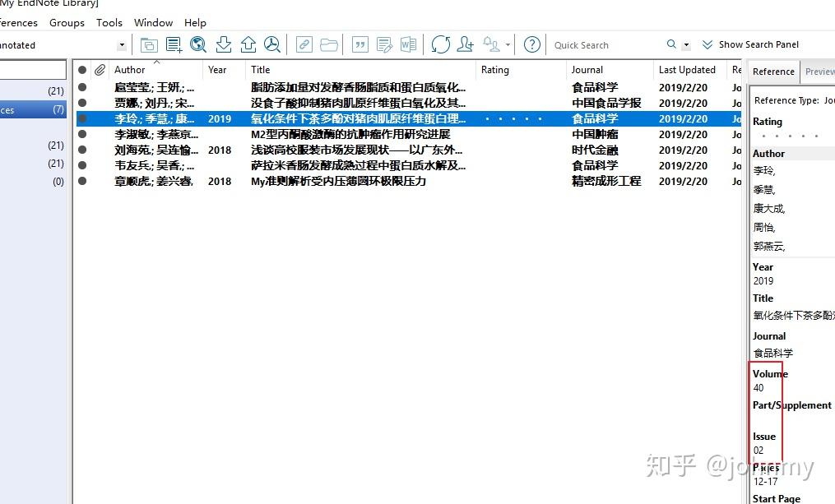Open the group selection dropdown

click(120, 44)
